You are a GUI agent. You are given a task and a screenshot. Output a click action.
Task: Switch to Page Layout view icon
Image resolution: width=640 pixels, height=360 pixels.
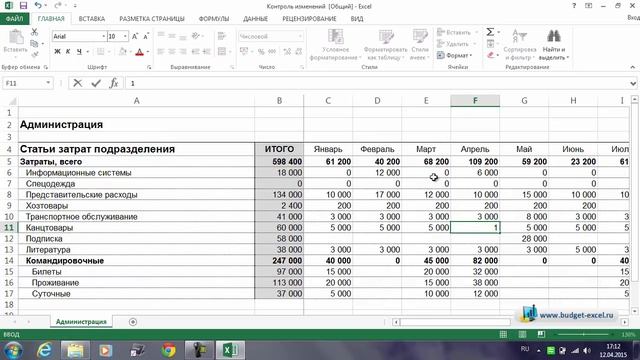(x=522, y=334)
